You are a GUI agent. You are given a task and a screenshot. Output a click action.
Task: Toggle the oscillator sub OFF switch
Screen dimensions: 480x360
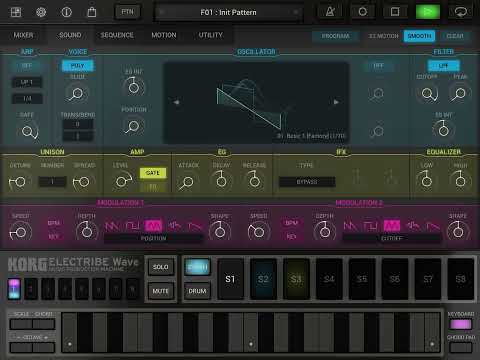coord(378,66)
